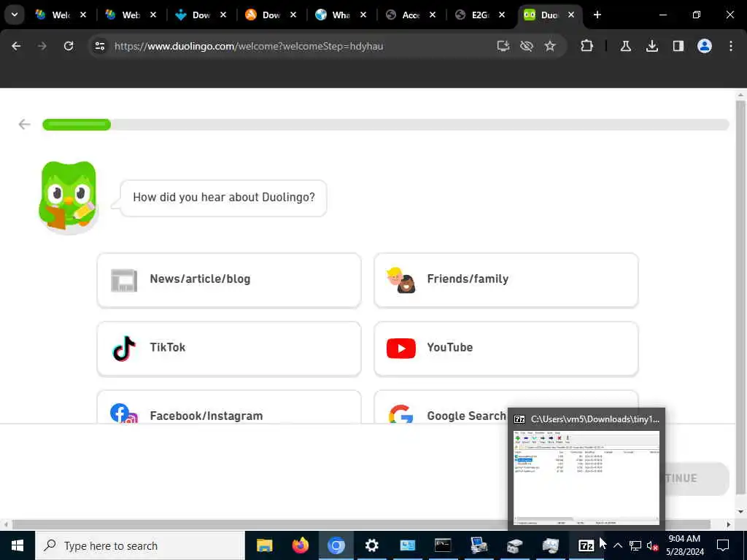Click the scrollbar down arrow
Image resolution: width=747 pixels, height=560 pixels.
click(740, 512)
